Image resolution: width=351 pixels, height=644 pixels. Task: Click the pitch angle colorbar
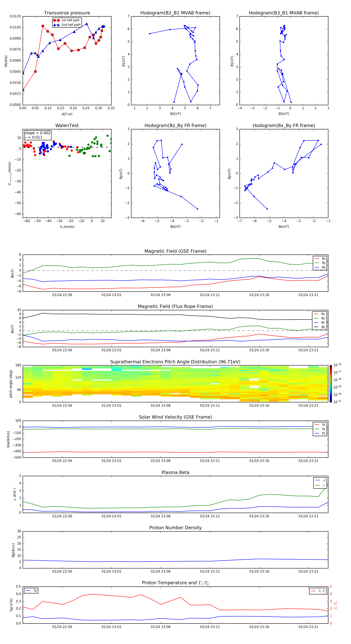tap(331, 384)
